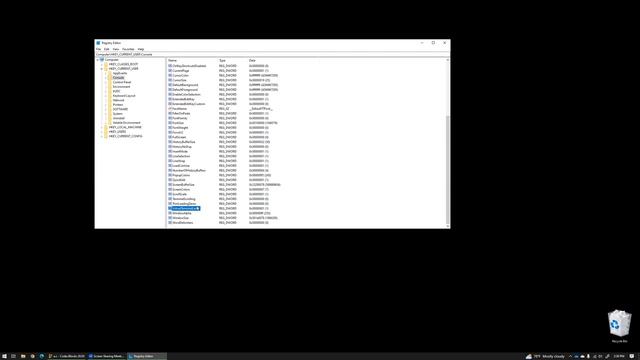640x360 pixels.
Task: Select the ScreenColors value name
Action: pyautogui.click(x=181, y=189)
